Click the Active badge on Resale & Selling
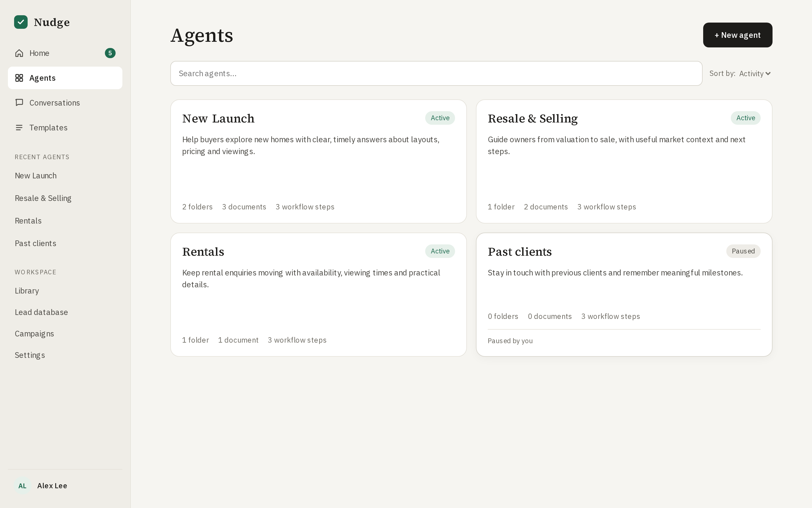This screenshot has width=812, height=508. pyautogui.click(x=745, y=118)
